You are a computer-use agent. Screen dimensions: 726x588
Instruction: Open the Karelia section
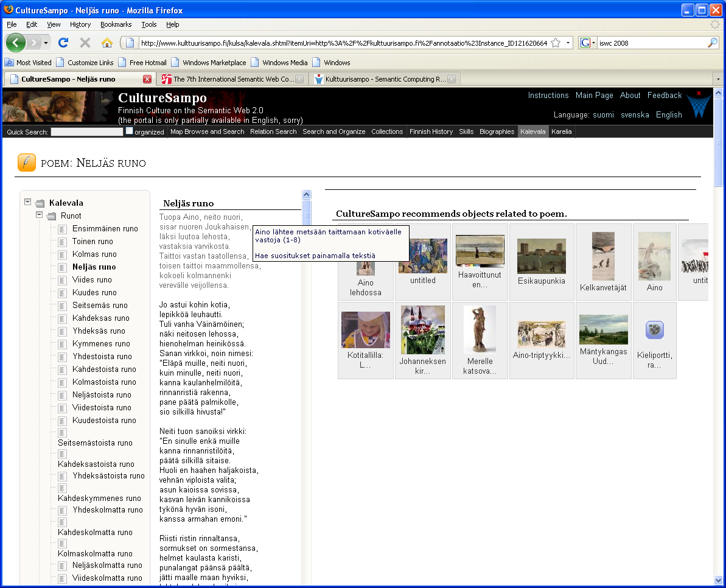tap(561, 131)
